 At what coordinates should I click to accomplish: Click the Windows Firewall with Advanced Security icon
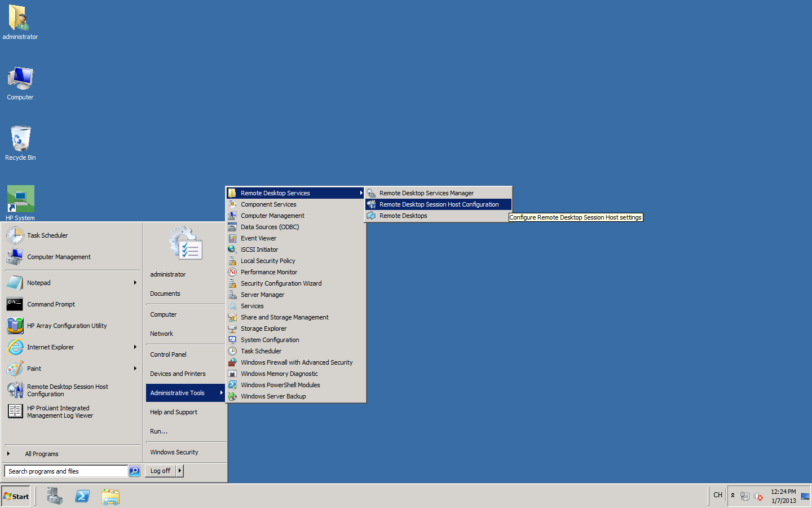point(232,362)
